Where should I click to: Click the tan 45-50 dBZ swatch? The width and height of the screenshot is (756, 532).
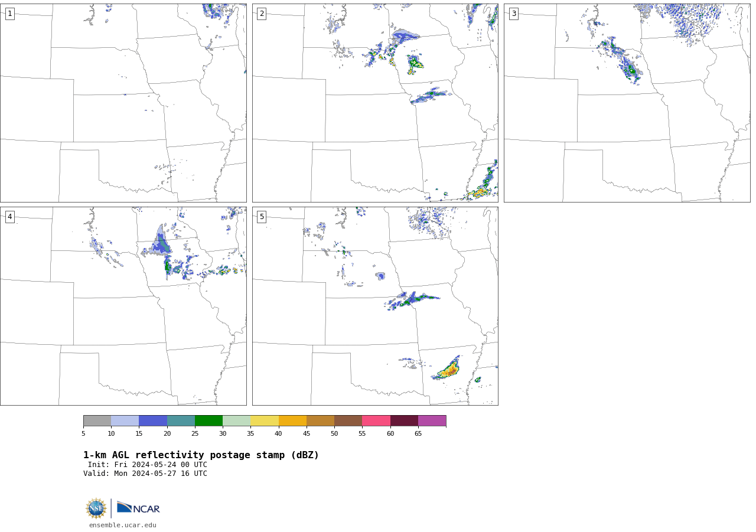(320, 420)
